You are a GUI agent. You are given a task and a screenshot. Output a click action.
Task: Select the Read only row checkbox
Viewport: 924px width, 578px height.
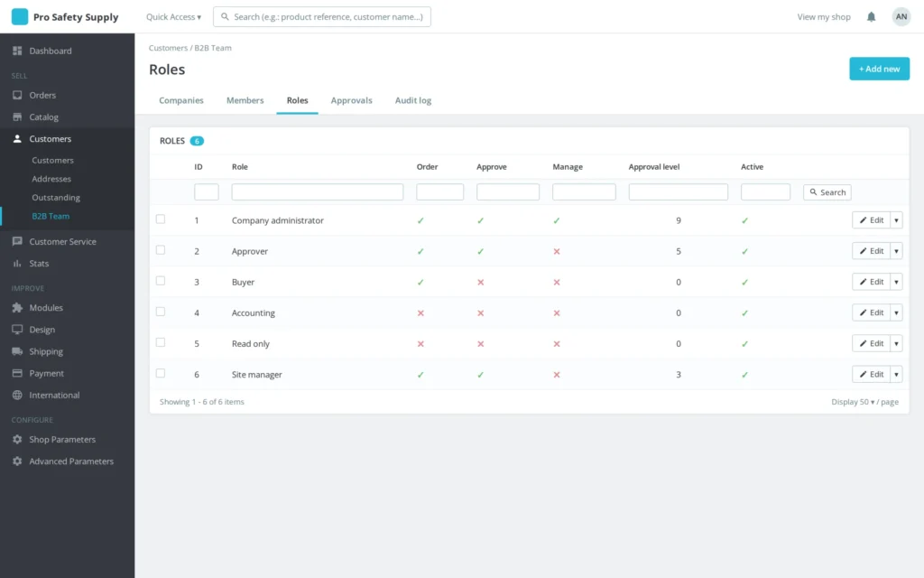tap(161, 342)
